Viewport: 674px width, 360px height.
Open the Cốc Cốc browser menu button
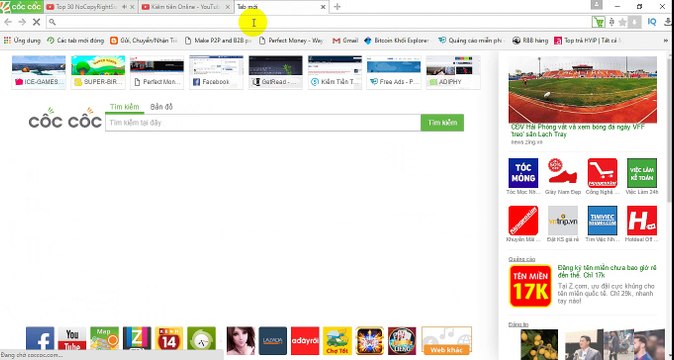[x=21, y=6]
